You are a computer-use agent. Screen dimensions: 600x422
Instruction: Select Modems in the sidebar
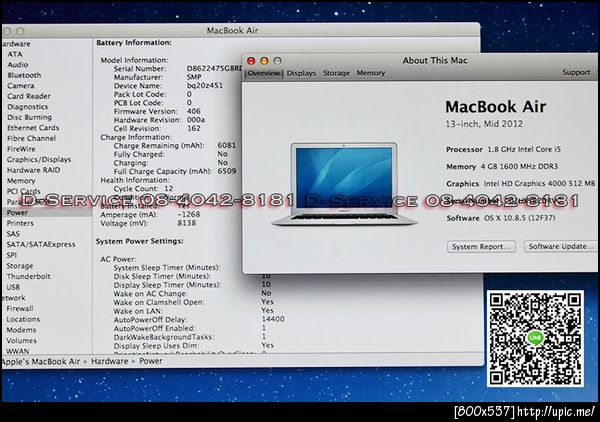pyautogui.click(x=21, y=330)
